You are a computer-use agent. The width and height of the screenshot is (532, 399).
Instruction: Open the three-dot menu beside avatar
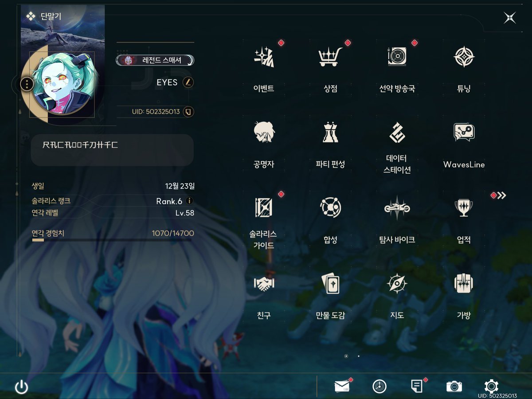point(27,83)
